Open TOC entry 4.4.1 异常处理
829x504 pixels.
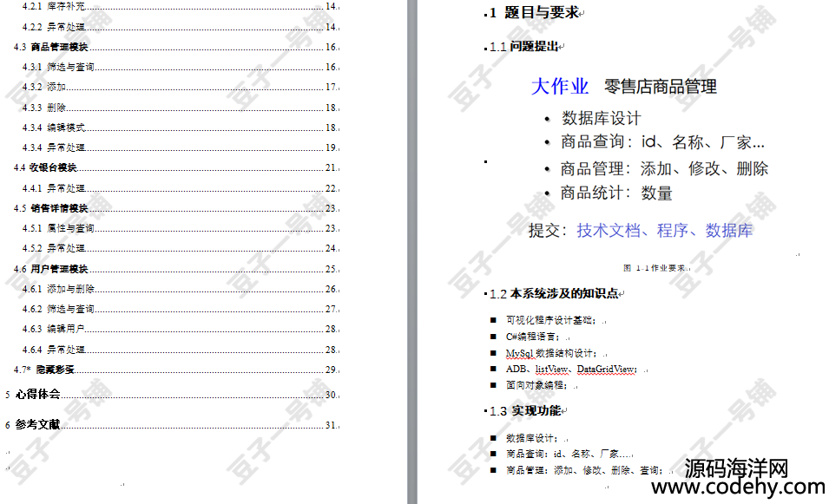coord(180,188)
